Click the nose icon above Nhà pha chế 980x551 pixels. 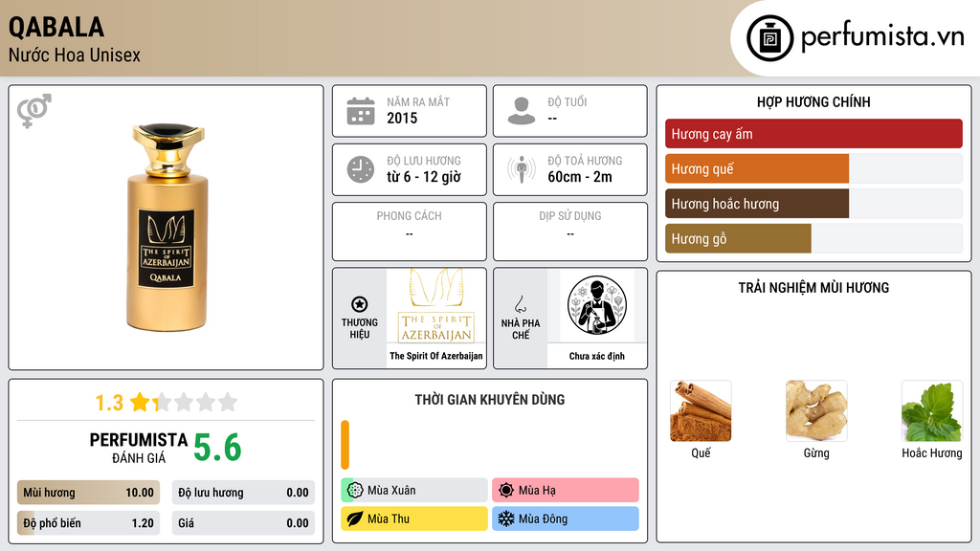520,304
